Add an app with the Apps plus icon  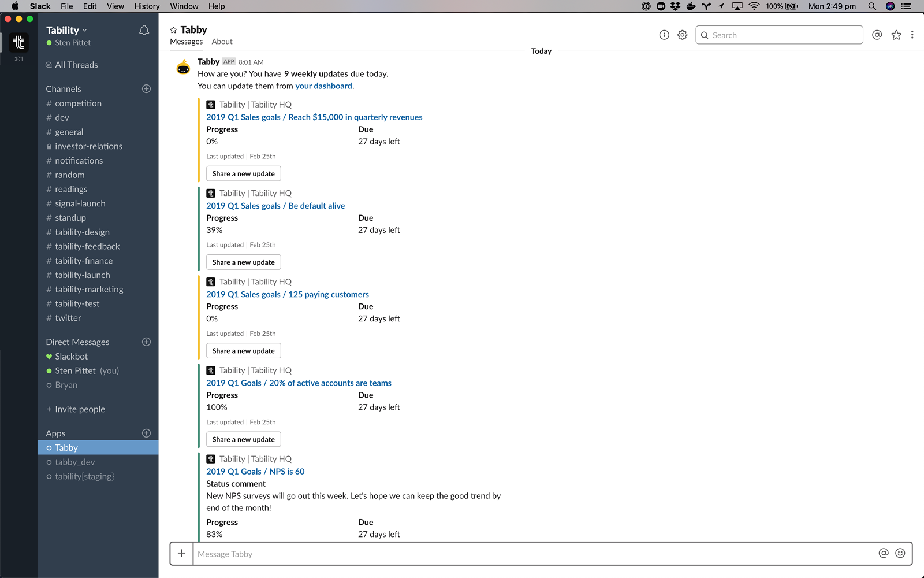point(146,433)
